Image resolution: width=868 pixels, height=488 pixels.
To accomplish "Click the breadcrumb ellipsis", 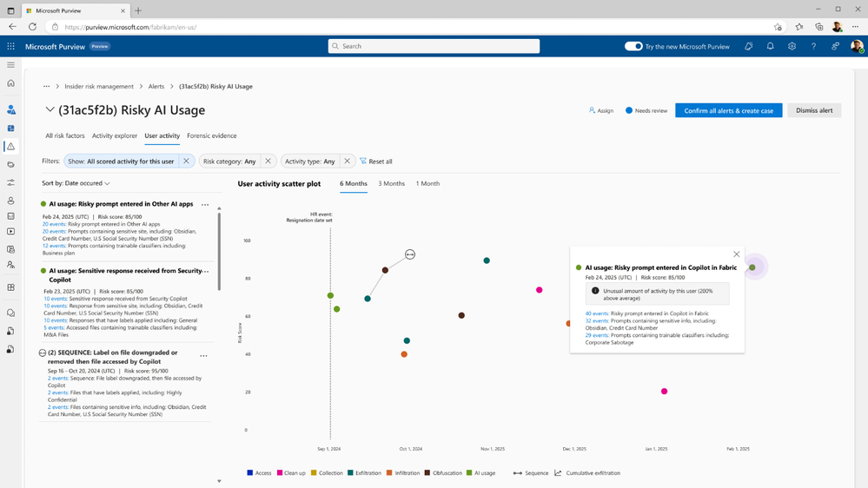I will pyautogui.click(x=47, y=86).
